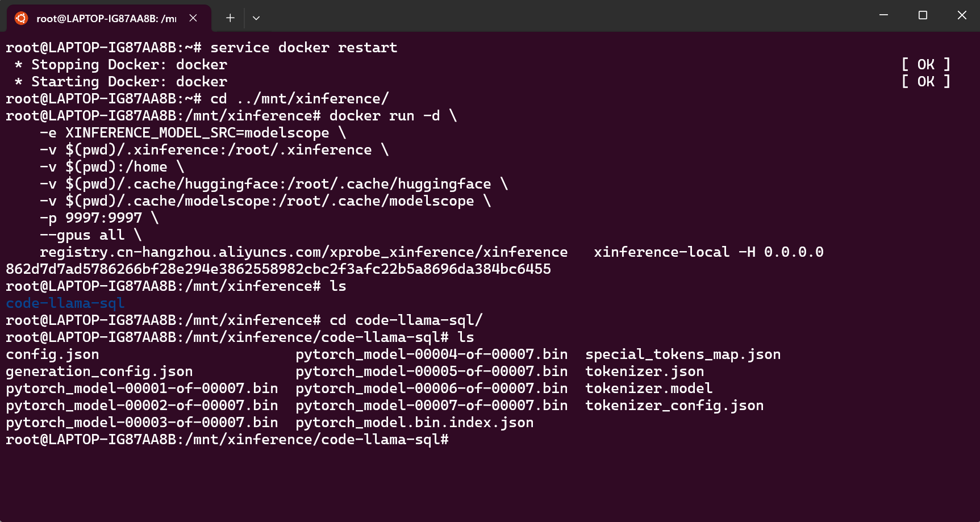This screenshot has height=522, width=980.
Task: Click tokenizer.model in the file listing
Action: tap(648, 389)
